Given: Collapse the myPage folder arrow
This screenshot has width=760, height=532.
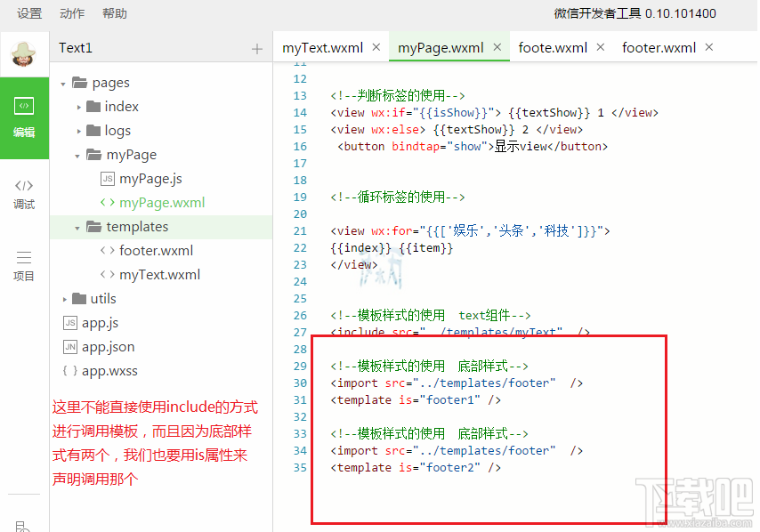Looking at the screenshot, I should pyautogui.click(x=77, y=156).
